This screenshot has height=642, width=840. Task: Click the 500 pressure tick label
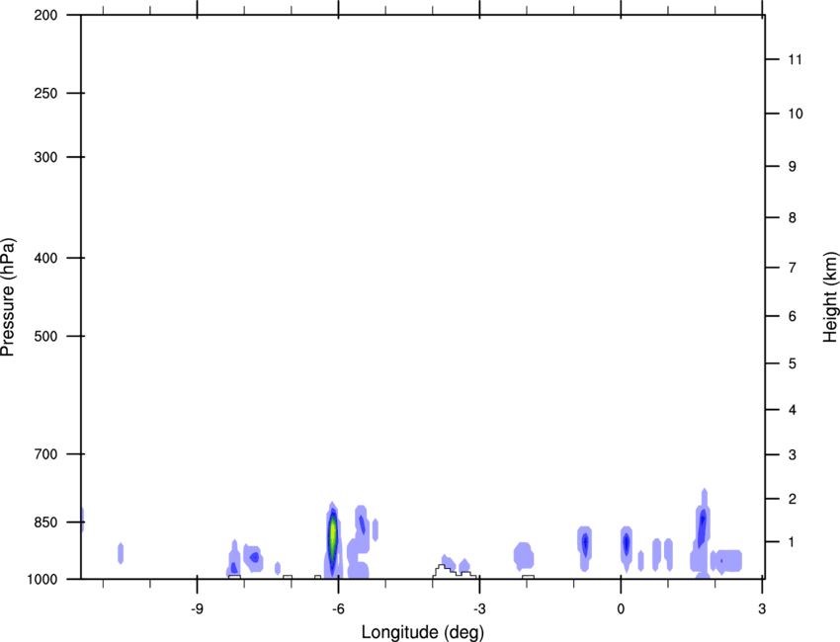pos(45,336)
